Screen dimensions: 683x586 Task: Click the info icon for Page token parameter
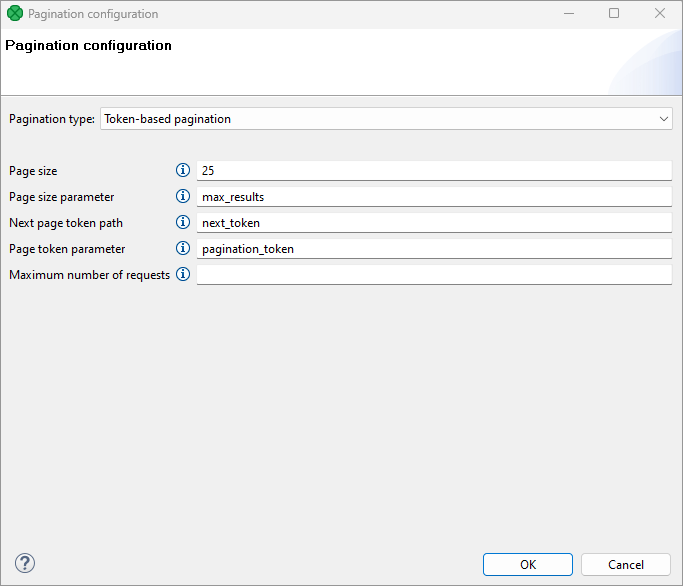click(x=183, y=249)
